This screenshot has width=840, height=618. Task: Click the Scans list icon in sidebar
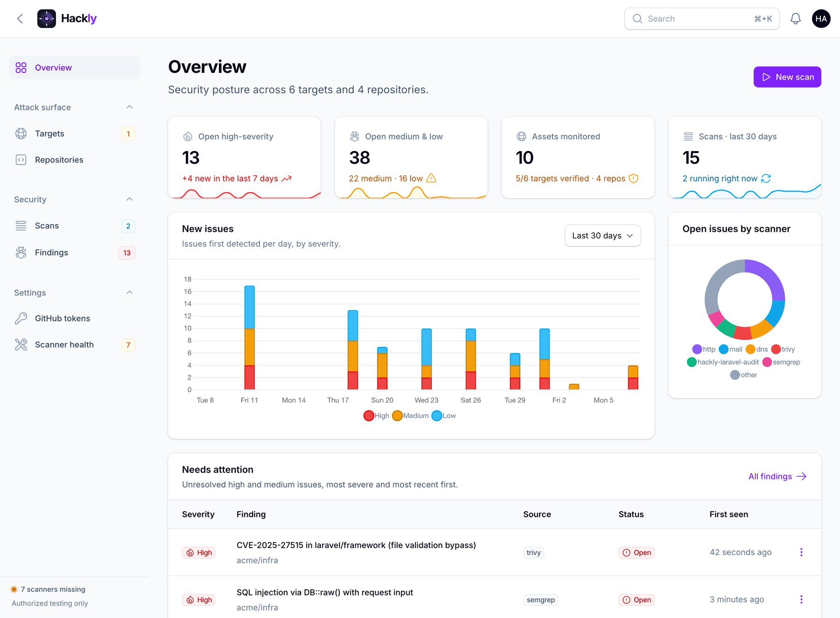point(21,226)
